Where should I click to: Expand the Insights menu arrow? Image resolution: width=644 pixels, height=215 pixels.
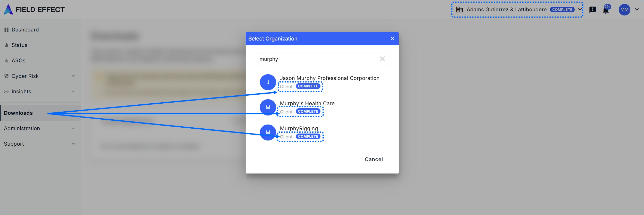coord(73,92)
